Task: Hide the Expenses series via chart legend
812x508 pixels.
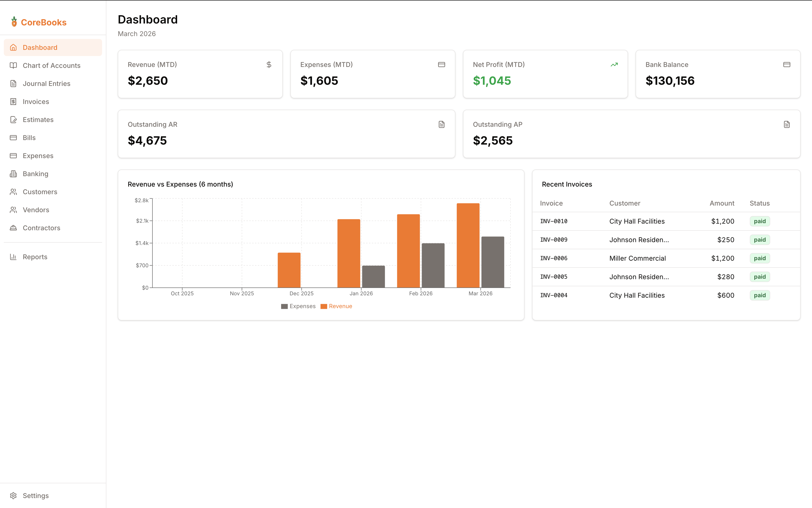Action: click(x=298, y=306)
